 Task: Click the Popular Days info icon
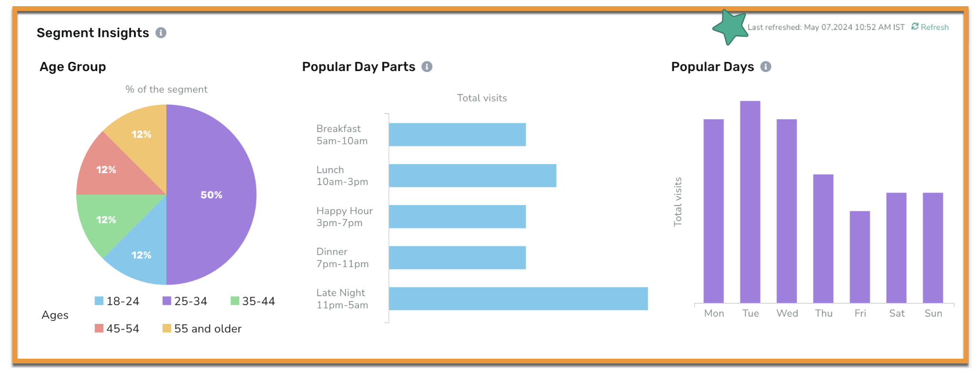point(766,67)
